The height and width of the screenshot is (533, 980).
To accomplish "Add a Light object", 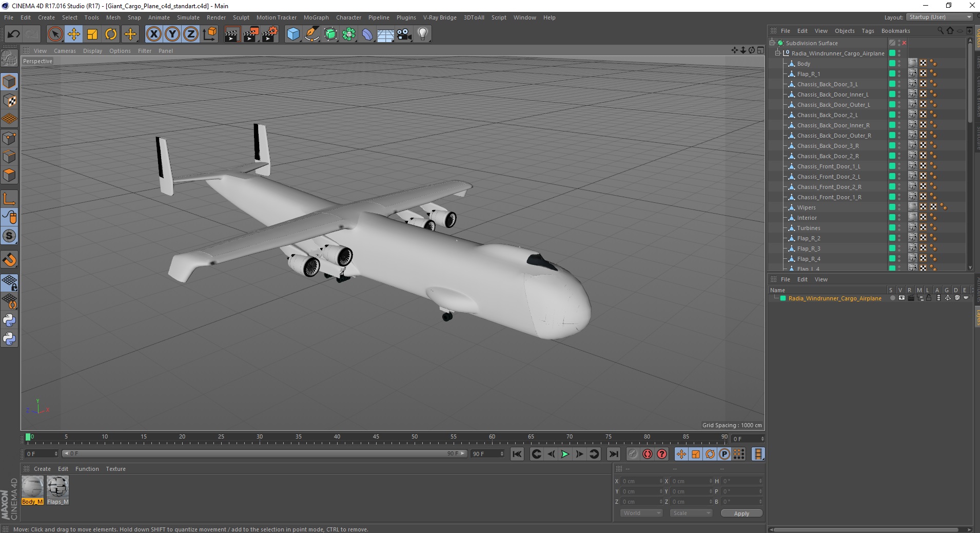I will click(423, 34).
